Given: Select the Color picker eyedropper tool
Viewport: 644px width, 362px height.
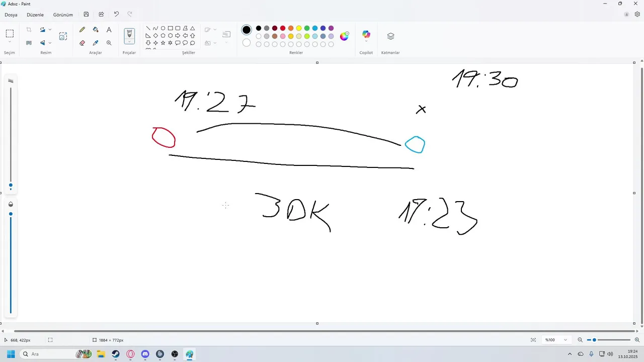Looking at the screenshot, I should (x=96, y=43).
